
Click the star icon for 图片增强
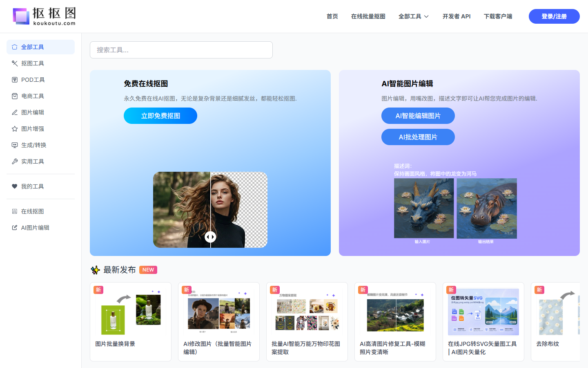click(15, 129)
